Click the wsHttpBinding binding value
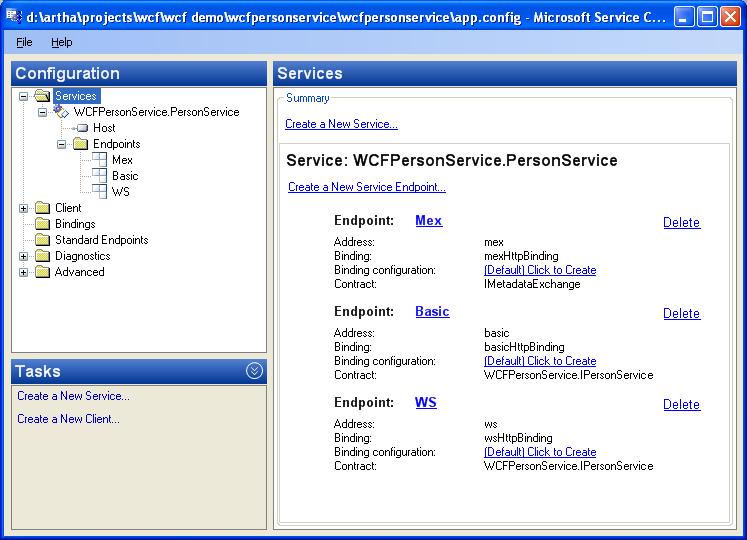Viewport: 747px width, 540px height. [518, 438]
